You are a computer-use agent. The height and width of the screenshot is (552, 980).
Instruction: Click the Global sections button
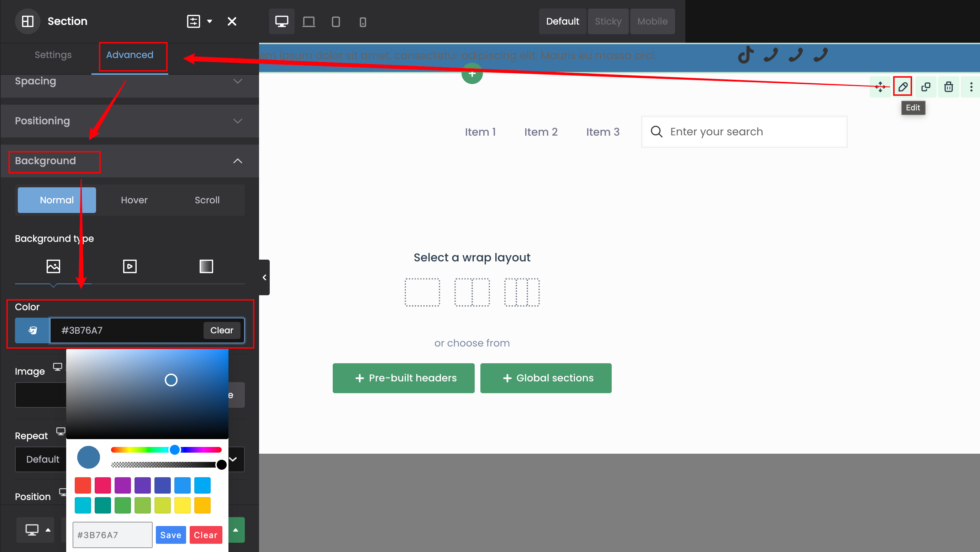click(x=545, y=377)
